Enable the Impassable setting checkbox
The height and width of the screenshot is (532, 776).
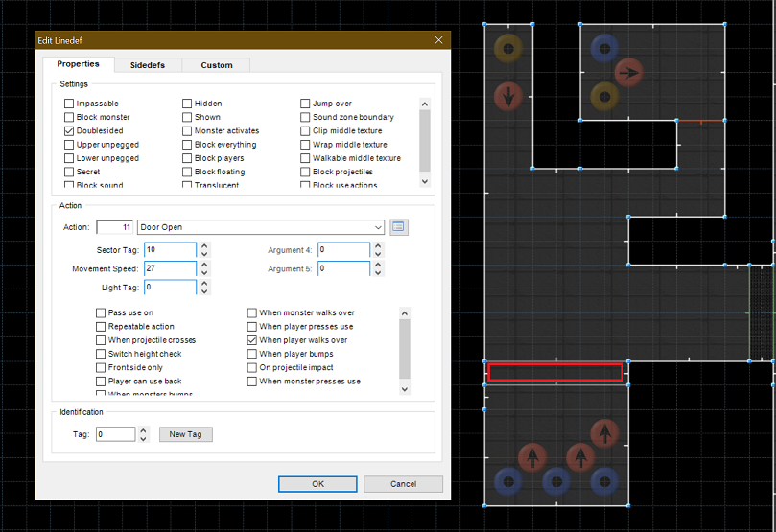tap(69, 104)
